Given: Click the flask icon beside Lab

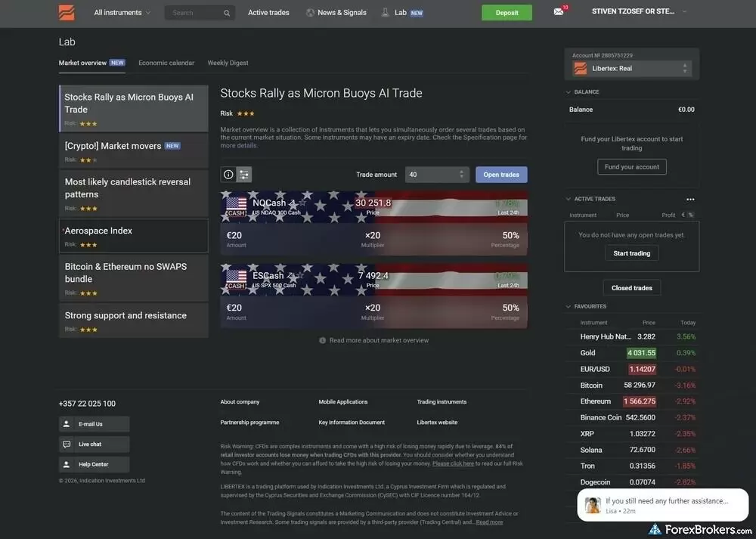Looking at the screenshot, I should coord(385,12).
